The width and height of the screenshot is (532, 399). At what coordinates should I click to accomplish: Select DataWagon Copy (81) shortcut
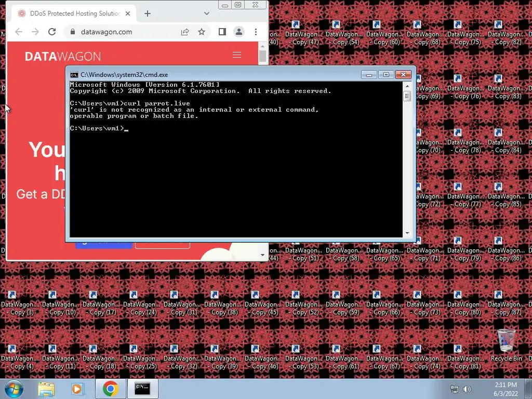tap(466, 357)
